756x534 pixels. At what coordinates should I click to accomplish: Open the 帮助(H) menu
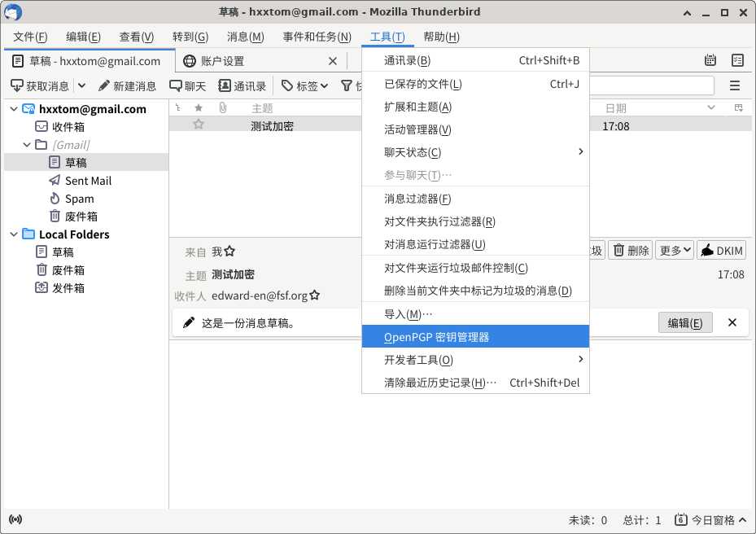[x=441, y=37]
